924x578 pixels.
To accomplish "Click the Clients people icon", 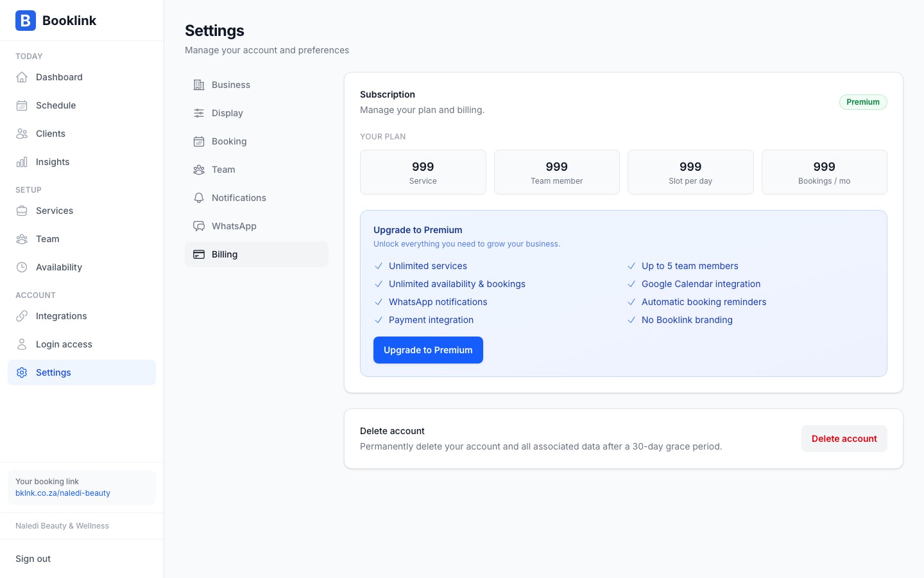I will click(x=22, y=134).
